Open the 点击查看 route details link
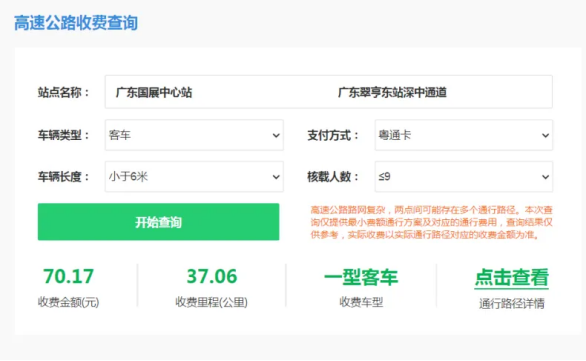This screenshot has height=361, width=586. (512, 278)
